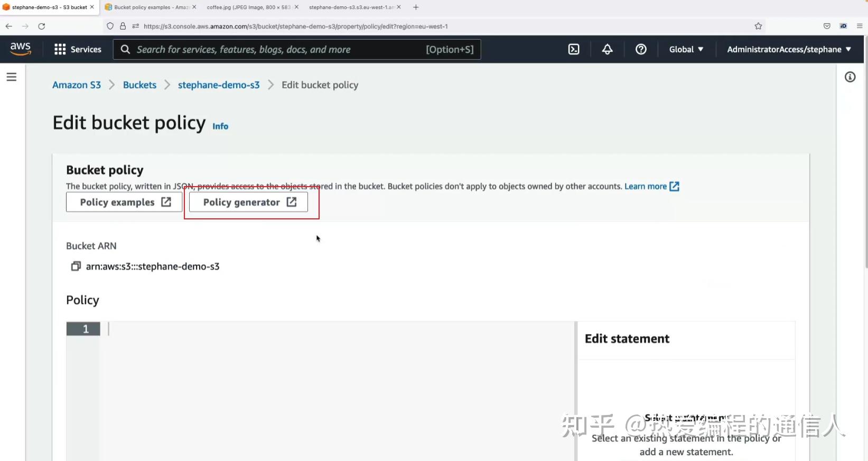Open the Learn more link

[x=651, y=186]
